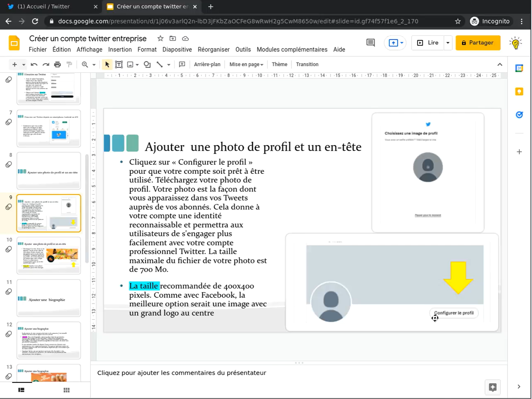Viewport: 532px width, 399px height.
Task: Click the undo arrow in toolbar
Action: click(x=34, y=64)
